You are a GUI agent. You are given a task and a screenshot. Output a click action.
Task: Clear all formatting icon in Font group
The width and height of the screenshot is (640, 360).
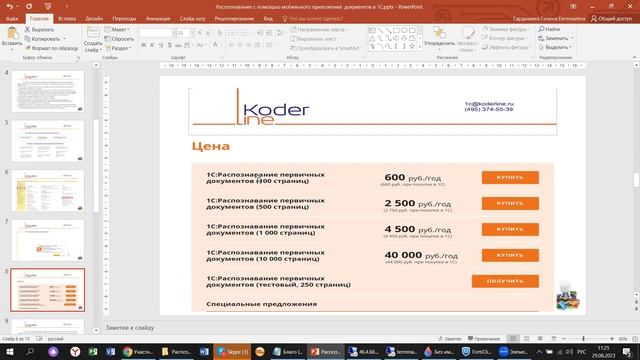(220, 33)
